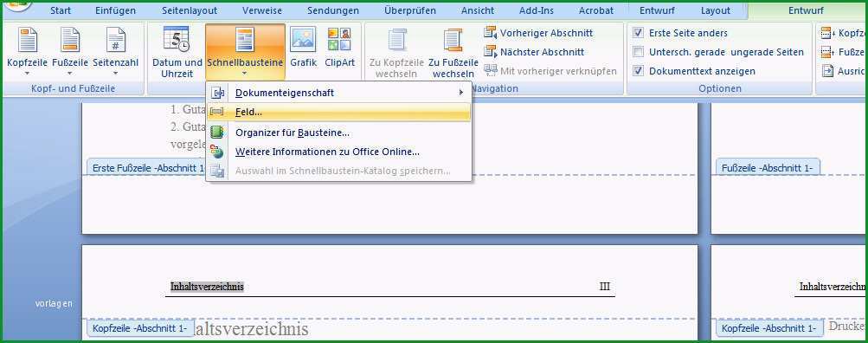This screenshot has width=868, height=343.
Task: Insert a Grafik picture
Action: tap(304, 47)
